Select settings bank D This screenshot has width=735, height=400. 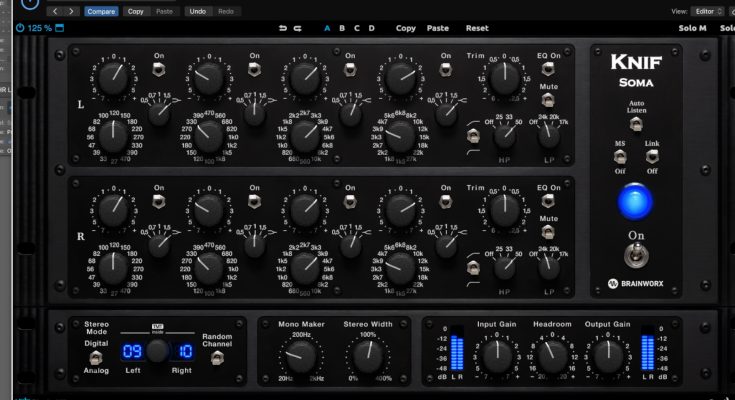[372, 28]
